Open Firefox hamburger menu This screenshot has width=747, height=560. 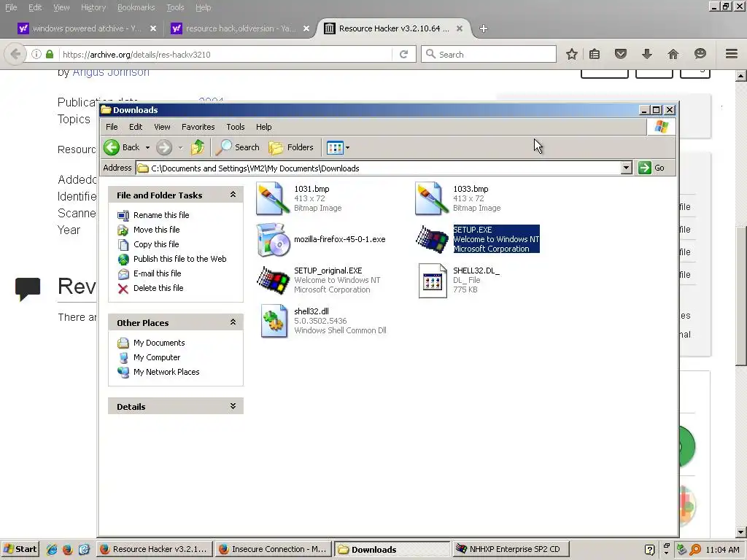[x=732, y=54]
